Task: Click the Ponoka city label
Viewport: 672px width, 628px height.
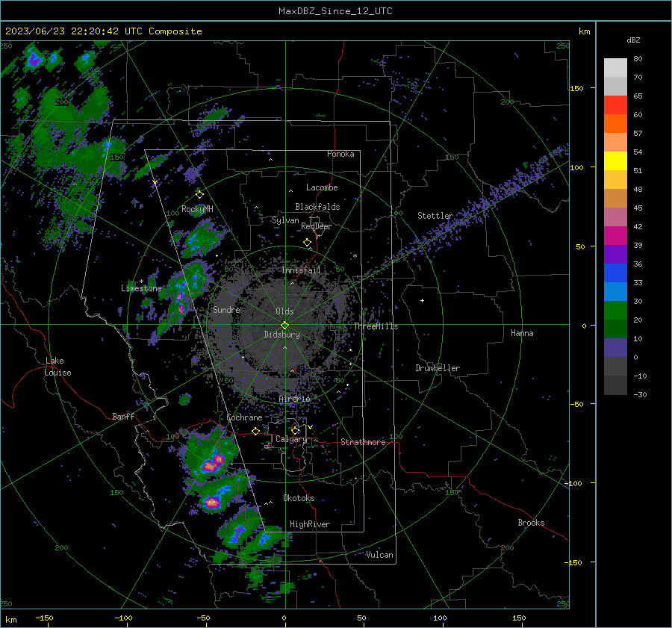Action: click(340, 154)
